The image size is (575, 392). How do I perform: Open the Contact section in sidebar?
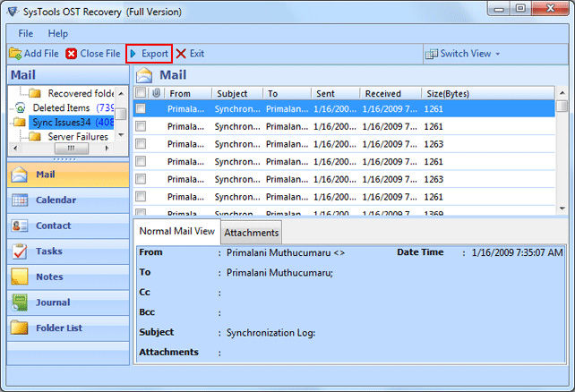coord(53,226)
